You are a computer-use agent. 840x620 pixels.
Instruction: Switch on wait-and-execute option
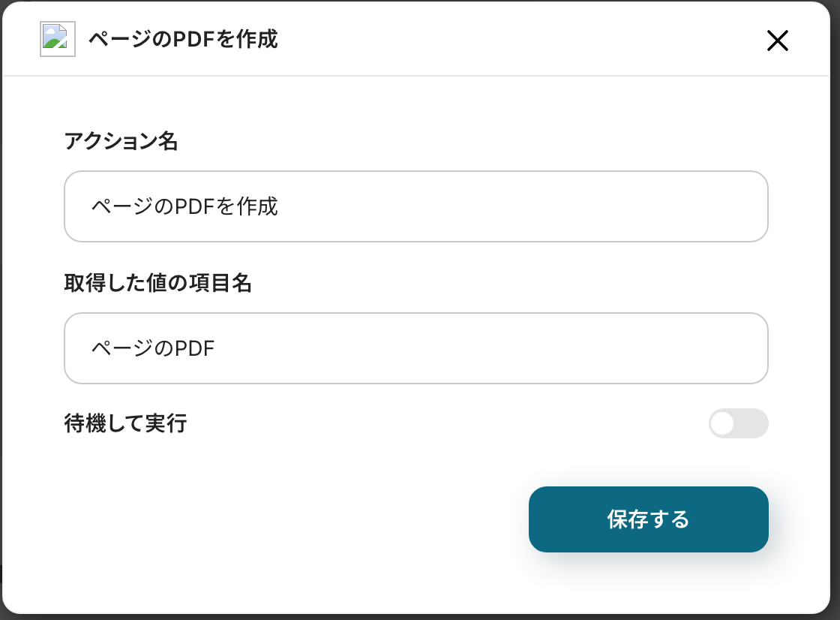point(738,423)
